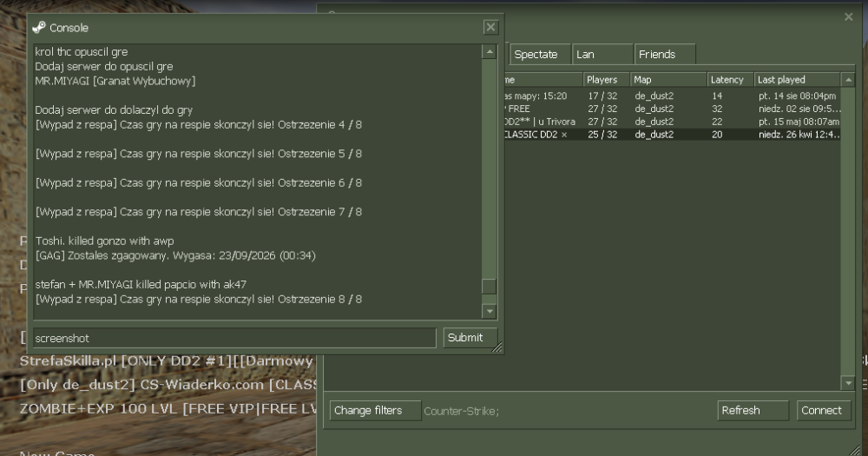This screenshot has height=456, width=868.
Task: Click 'stefan + MR.MIYAGI killed papcio' line
Action: coord(141,284)
